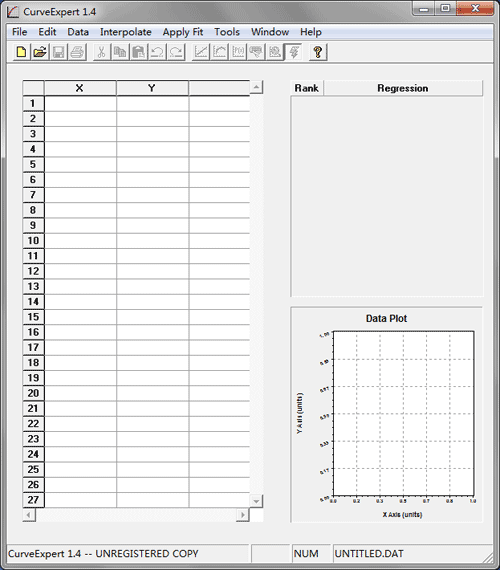
Task: Click the comment bubble toolbar icon
Action: tap(256, 52)
